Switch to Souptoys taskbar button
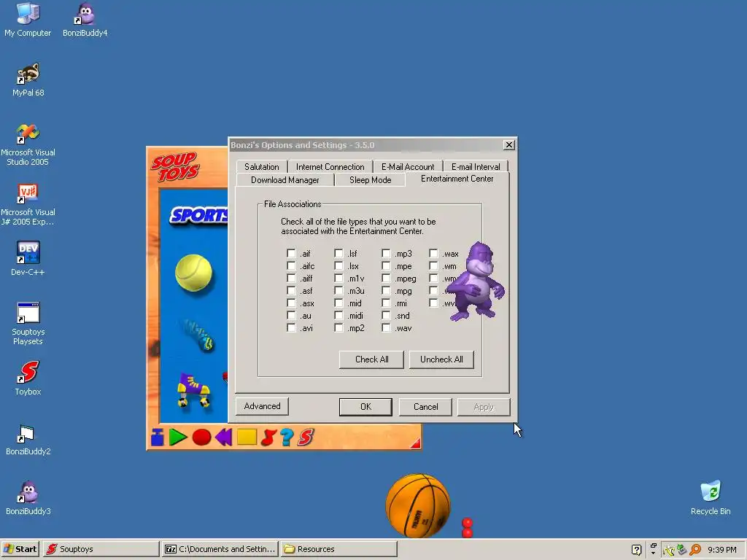The image size is (747, 560). pyautogui.click(x=101, y=549)
